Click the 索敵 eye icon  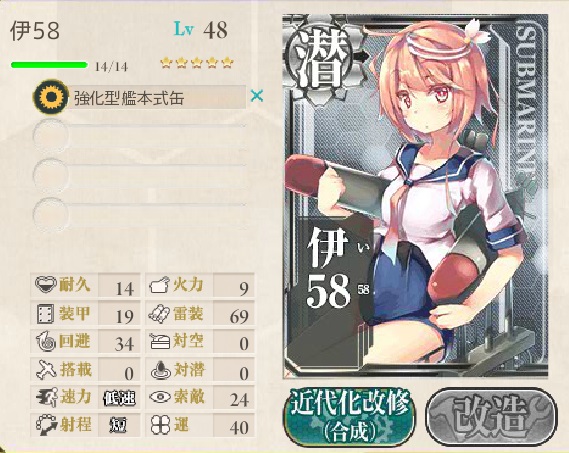click(x=160, y=397)
